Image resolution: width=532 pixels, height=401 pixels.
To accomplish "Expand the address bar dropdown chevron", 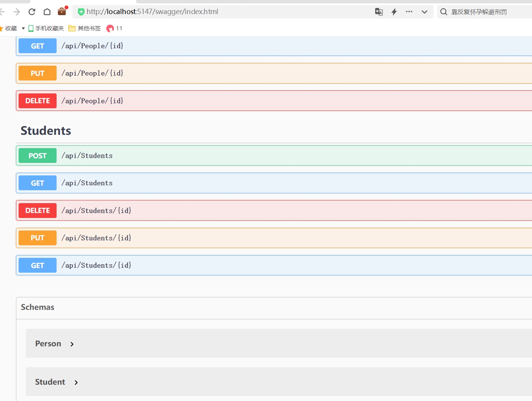I will point(425,12).
